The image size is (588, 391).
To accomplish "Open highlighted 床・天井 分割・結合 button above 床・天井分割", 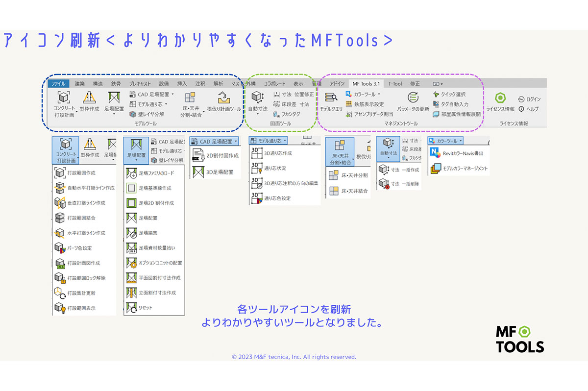I will [340, 152].
